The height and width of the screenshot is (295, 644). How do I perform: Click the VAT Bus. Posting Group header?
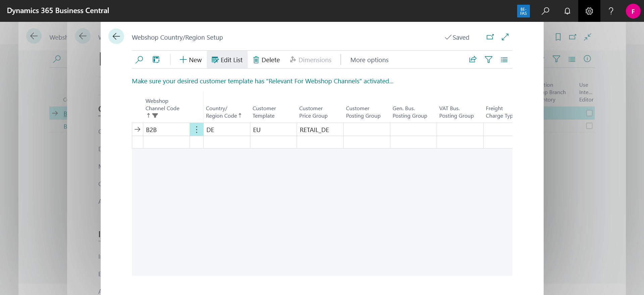[x=456, y=112]
